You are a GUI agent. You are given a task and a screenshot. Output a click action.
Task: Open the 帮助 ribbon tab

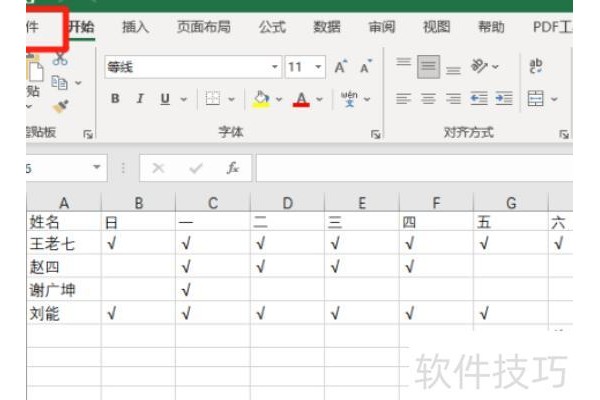point(491,27)
